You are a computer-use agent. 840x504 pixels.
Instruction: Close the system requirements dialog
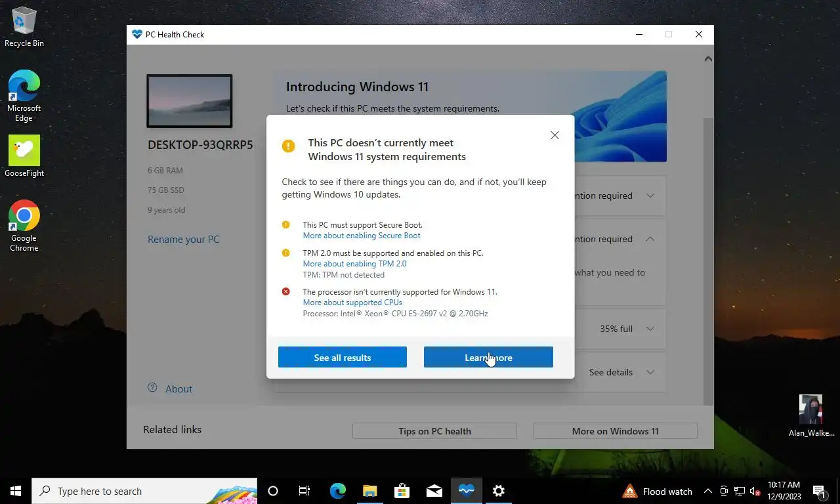point(555,135)
